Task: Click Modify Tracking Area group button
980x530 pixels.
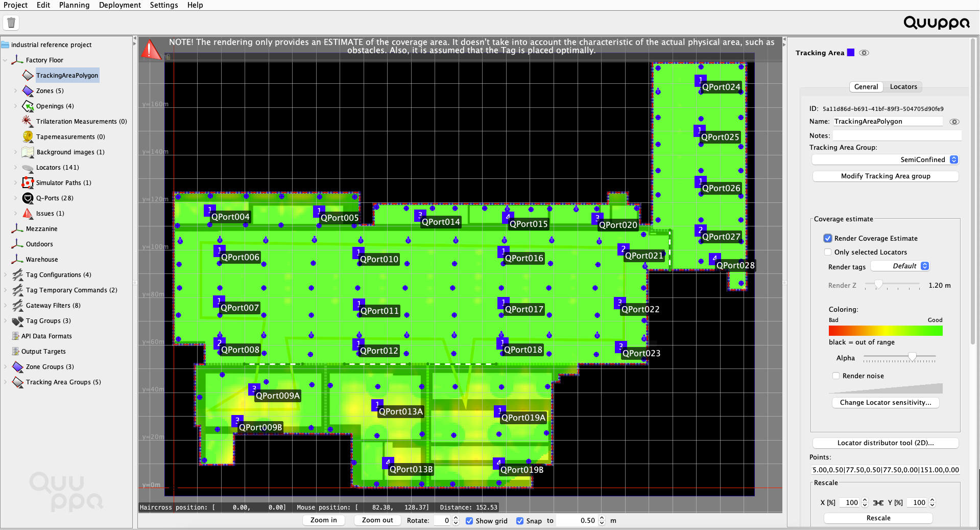Action: tap(886, 176)
